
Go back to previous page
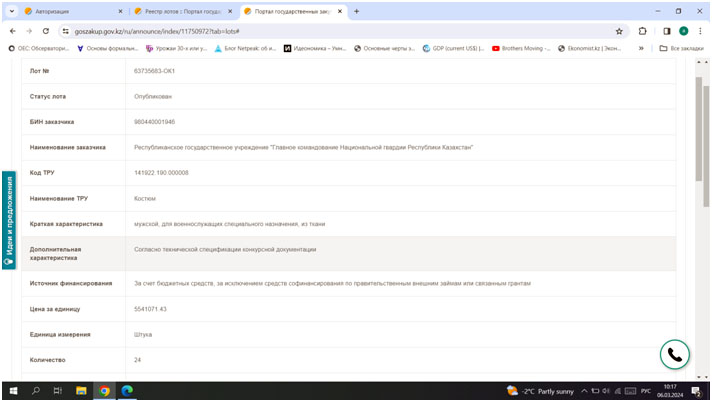[12, 31]
